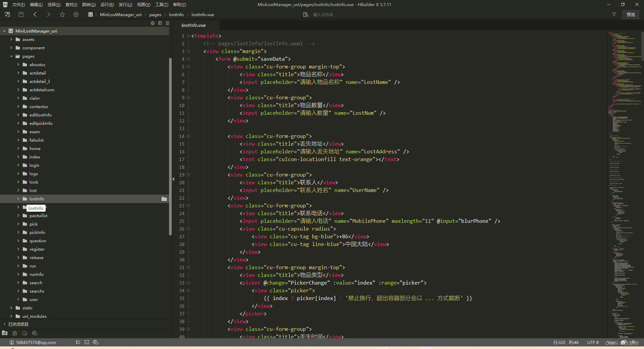
Task: Click UTF-8 encoding in status bar
Action: coord(593,343)
